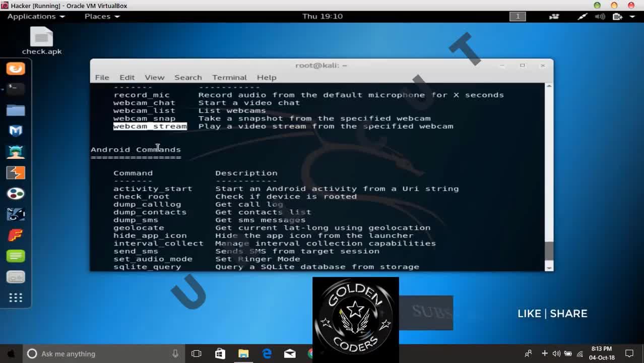Screen dimensions: 644x363
Task: Click the sqlite_query command text
Action: (147, 267)
